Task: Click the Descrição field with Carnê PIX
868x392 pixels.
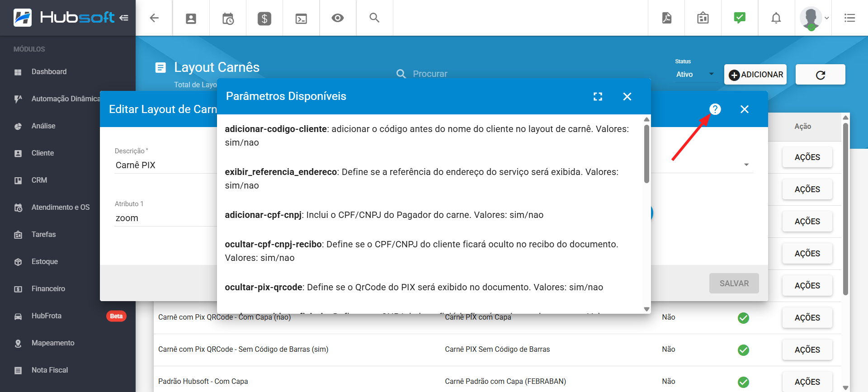Action: (166, 165)
